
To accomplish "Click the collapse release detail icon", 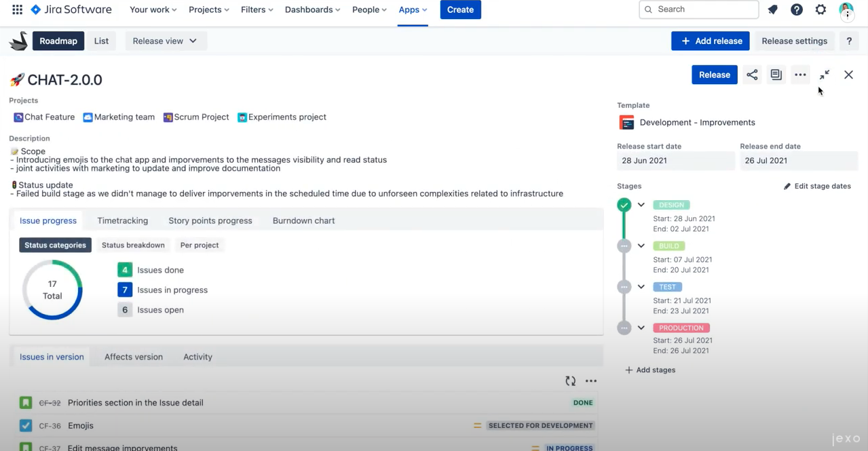I will (x=824, y=75).
